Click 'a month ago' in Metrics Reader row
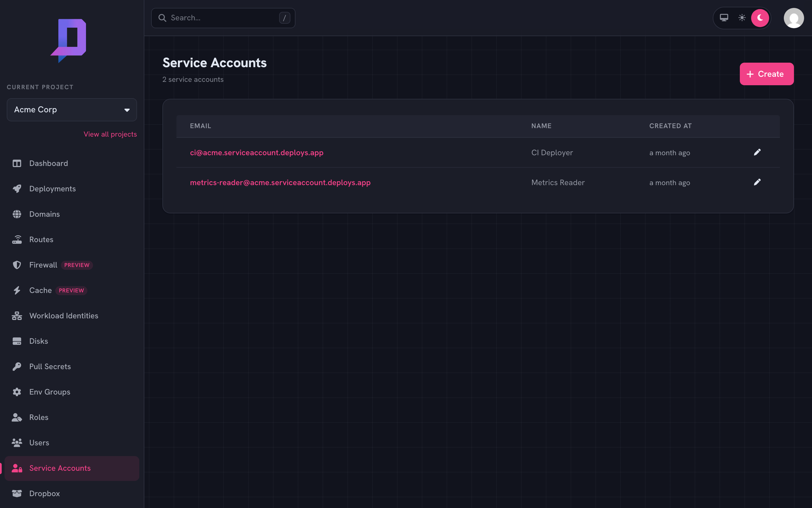This screenshot has width=812, height=508. tap(669, 183)
